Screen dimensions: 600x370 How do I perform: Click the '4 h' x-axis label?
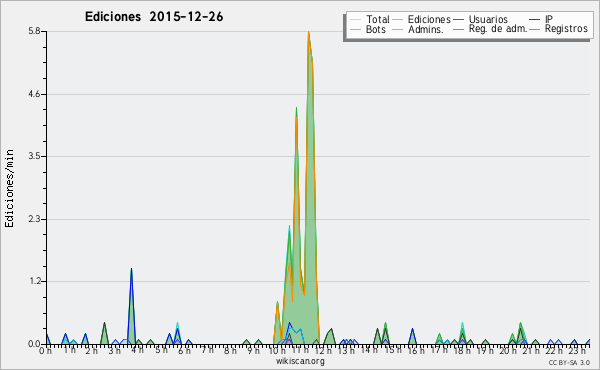click(x=137, y=350)
